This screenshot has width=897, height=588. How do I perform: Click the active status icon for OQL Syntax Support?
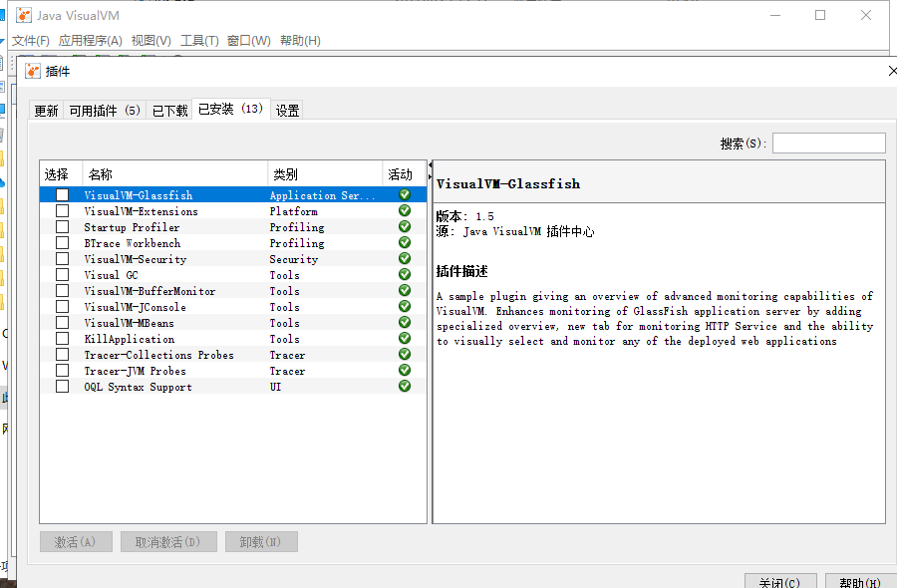tap(405, 386)
